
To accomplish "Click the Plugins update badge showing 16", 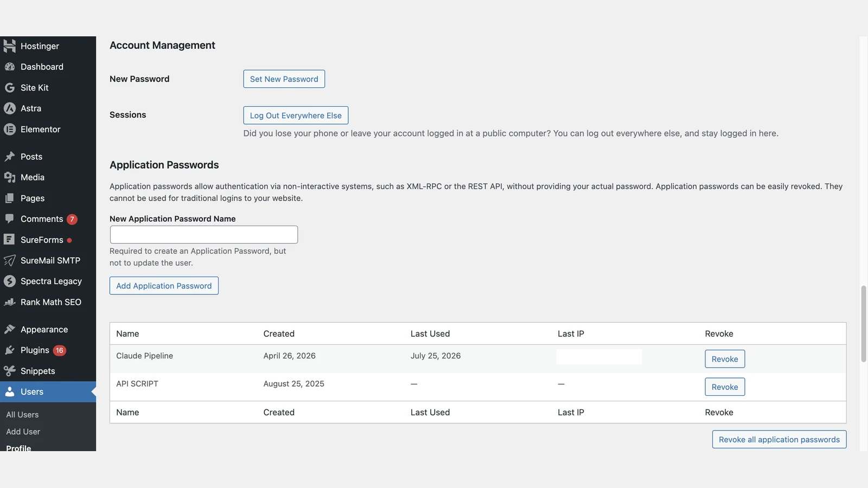I will click(x=60, y=350).
